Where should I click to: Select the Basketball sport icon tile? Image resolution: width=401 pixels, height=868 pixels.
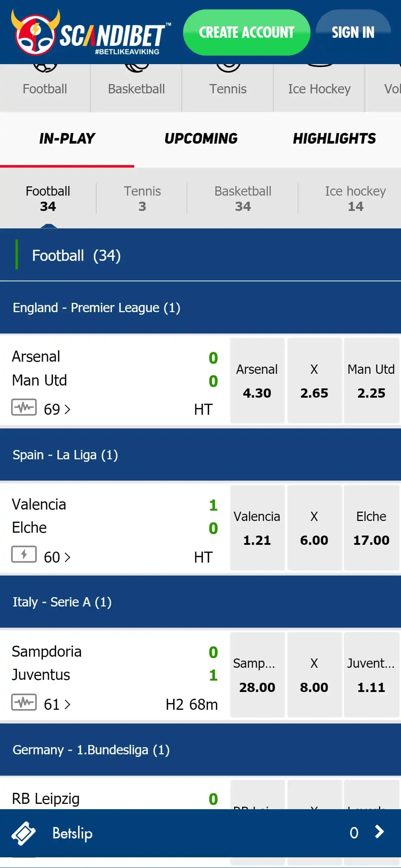coord(136,87)
